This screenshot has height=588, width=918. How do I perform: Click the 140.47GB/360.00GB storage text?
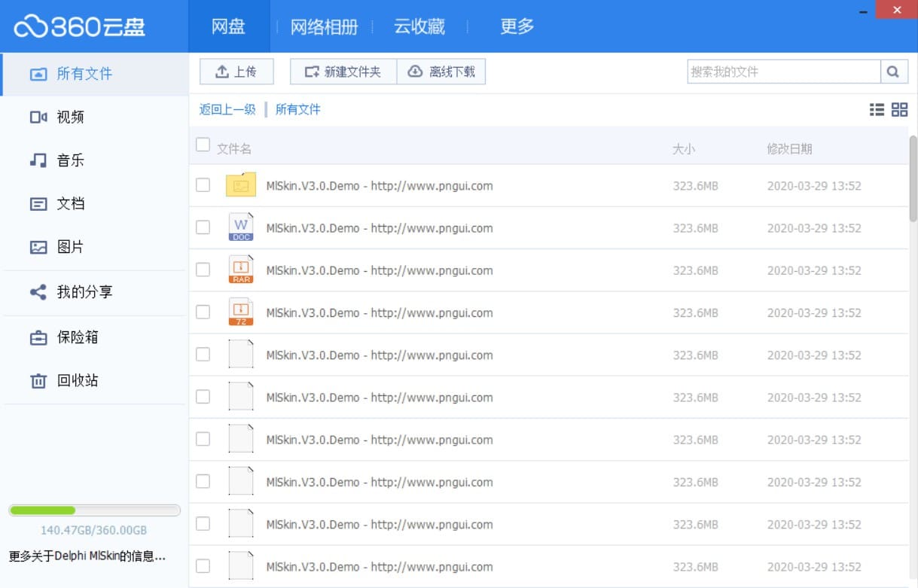[x=94, y=530]
